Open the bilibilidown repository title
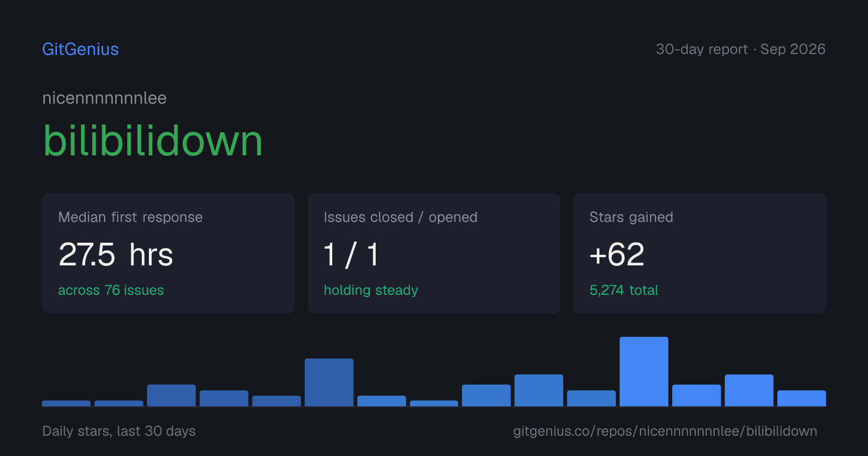Screen dimensions: 868x456 [153, 140]
